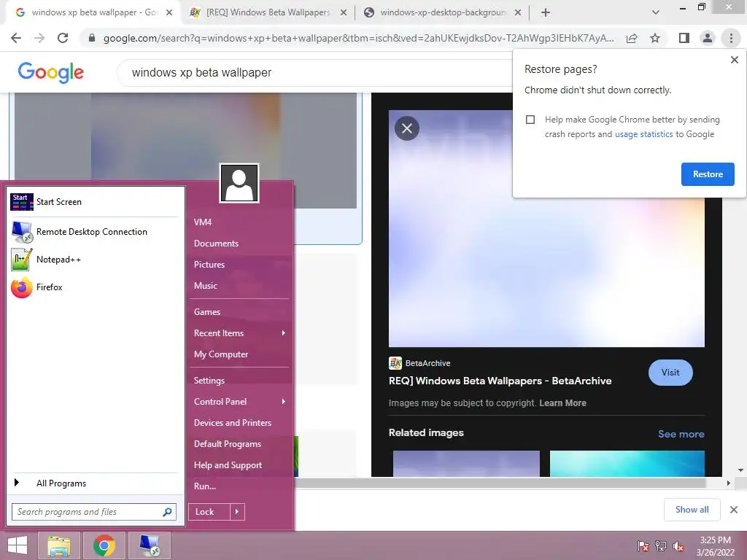The width and height of the screenshot is (747, 560).
Task: Open File Explorer from taskbar
Action: coord(59,545)
